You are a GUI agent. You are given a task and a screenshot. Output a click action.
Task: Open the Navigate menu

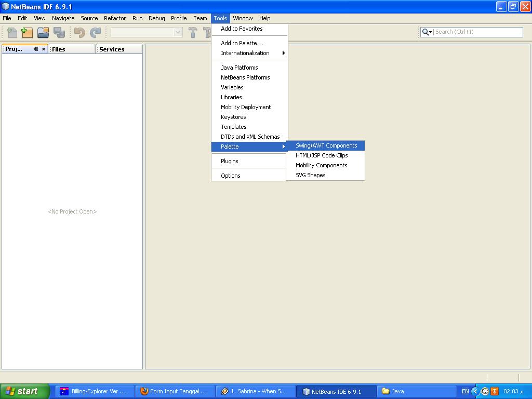63,18
